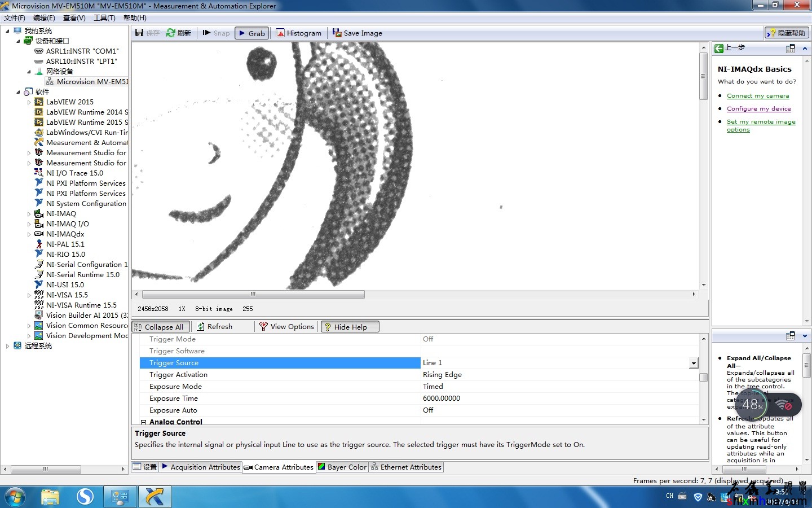Image resolution: width=812 pixels, height=508 pixels.
Task: Click the image horizontal scrollbar
Action: pos(253,295)
